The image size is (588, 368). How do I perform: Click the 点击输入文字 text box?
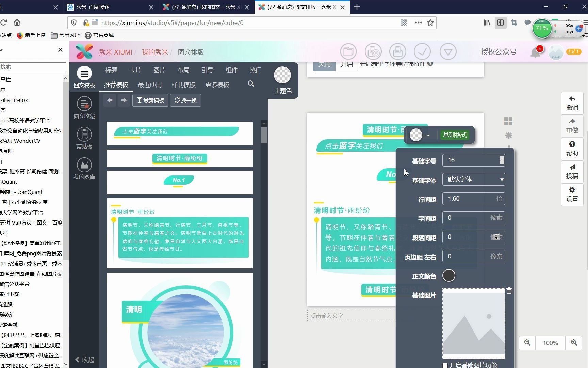(x=351, y=316)
